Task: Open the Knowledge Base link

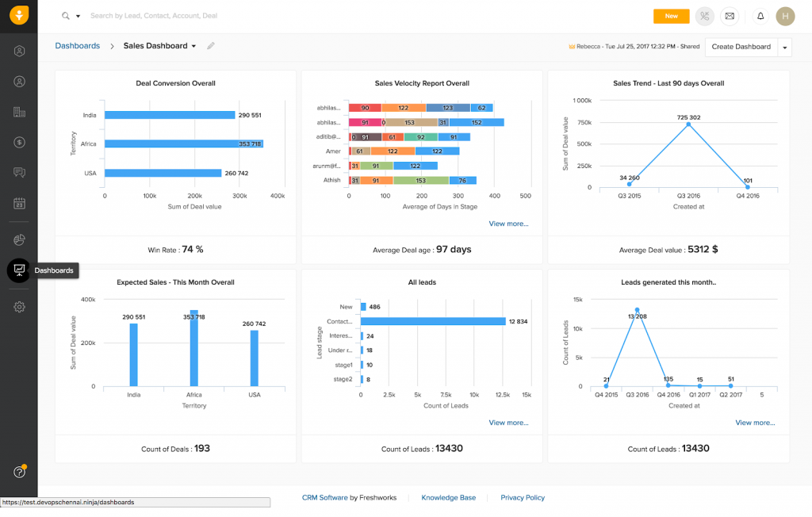Action: click(x=449, y=497)
